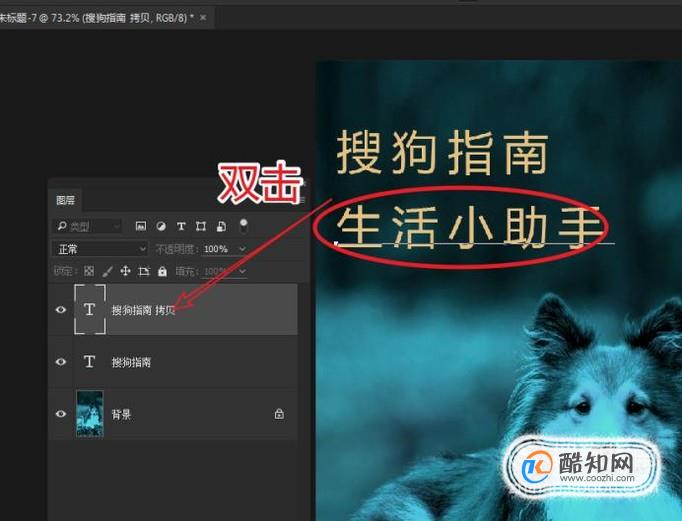The image size is (682, 521).
Task: Click the prevent artboard auto-nesting lock icon
Action: 144,271
